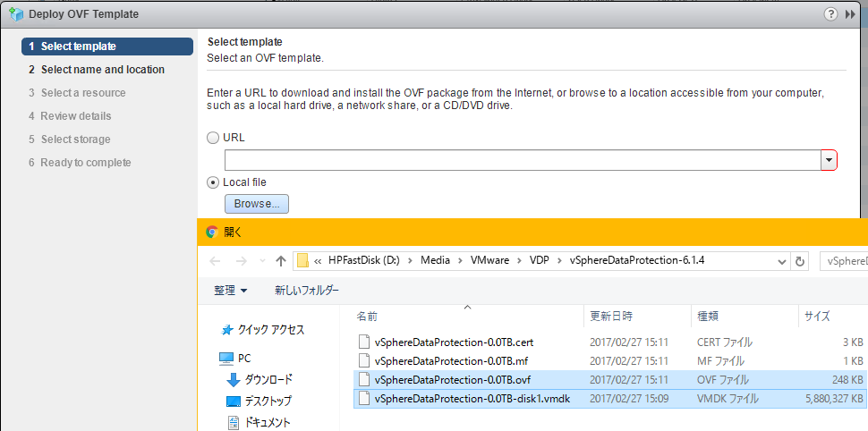The height and width of the screenshot is (431, 868).
Task: Click the folder icon in the address bar
Action: point(302,260)
